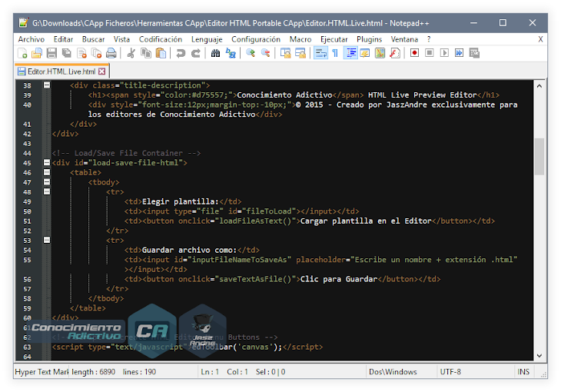Stop macro recording
The height and width of the screenshot is (392, 561).
point(430,53)
